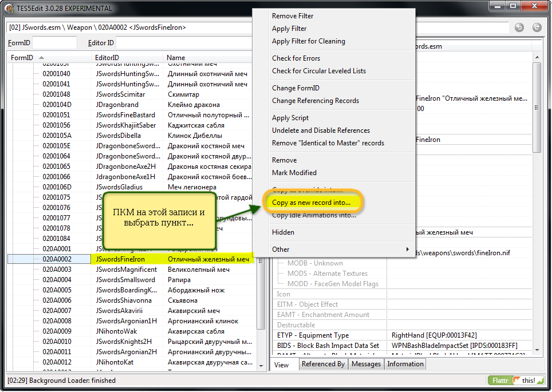Viewport: 552px width, 392px height.
Task: Switch to the Information tab
Action: 405,364
